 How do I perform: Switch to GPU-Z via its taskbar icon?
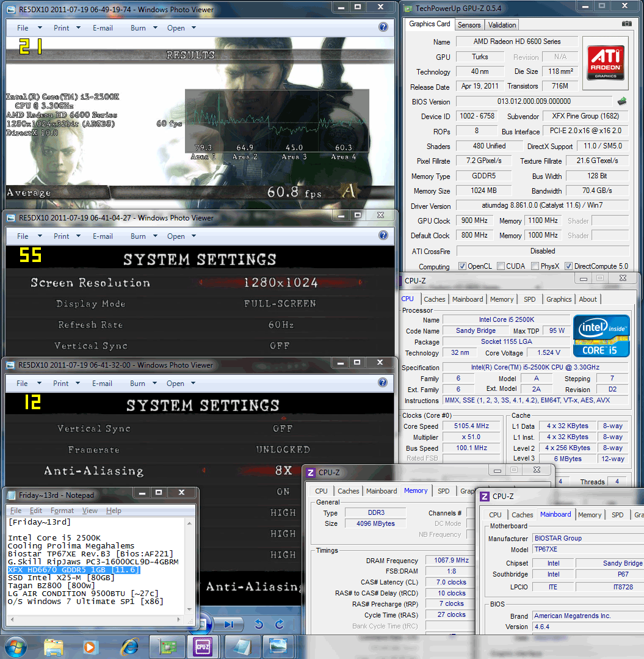(x=167, y=647)
